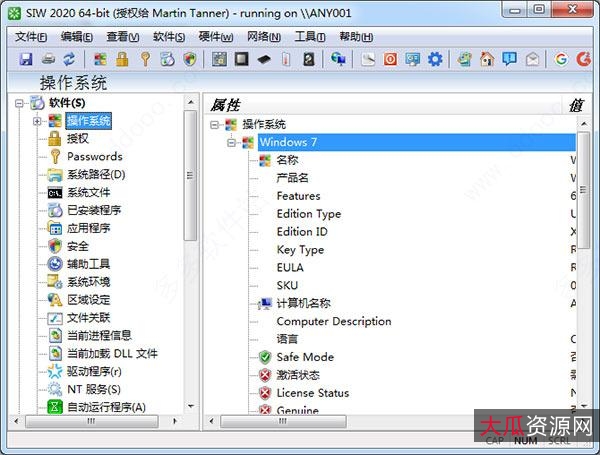Viewport: 600px width, 455px height.
Task: Click the memory module toolbar icon
Action: pos(264,59)
